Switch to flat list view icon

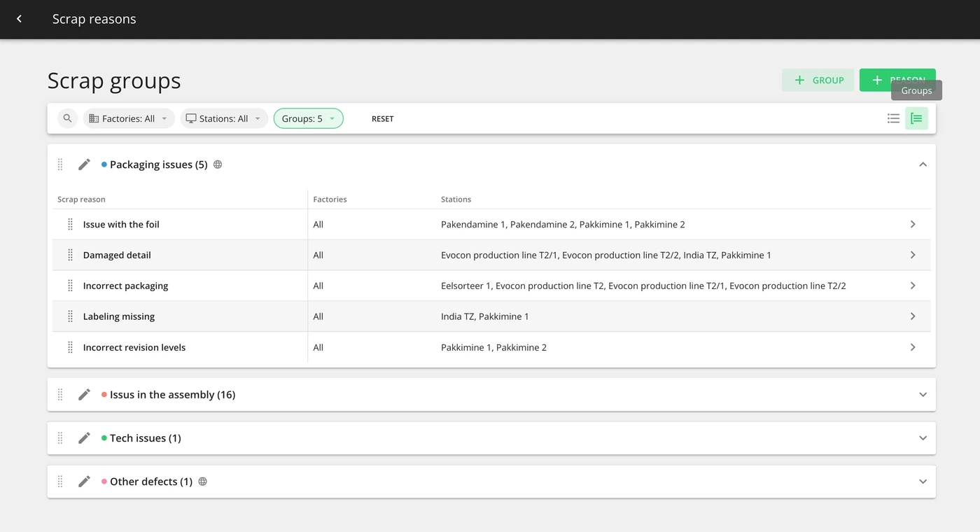point(893,118)
